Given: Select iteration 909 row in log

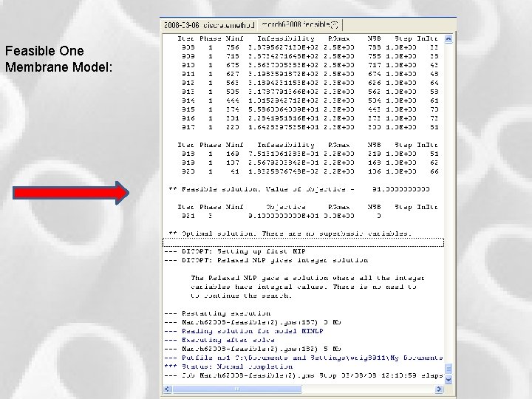Looking at the screenshot, I should pos(310,56).
